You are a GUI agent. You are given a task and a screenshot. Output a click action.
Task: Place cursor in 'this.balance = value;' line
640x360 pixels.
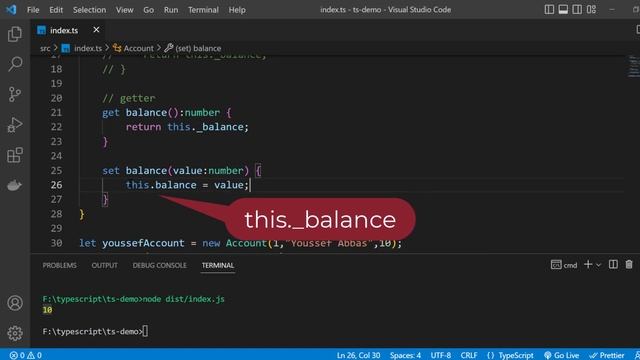pyautogui.click(x=187, y=185)
